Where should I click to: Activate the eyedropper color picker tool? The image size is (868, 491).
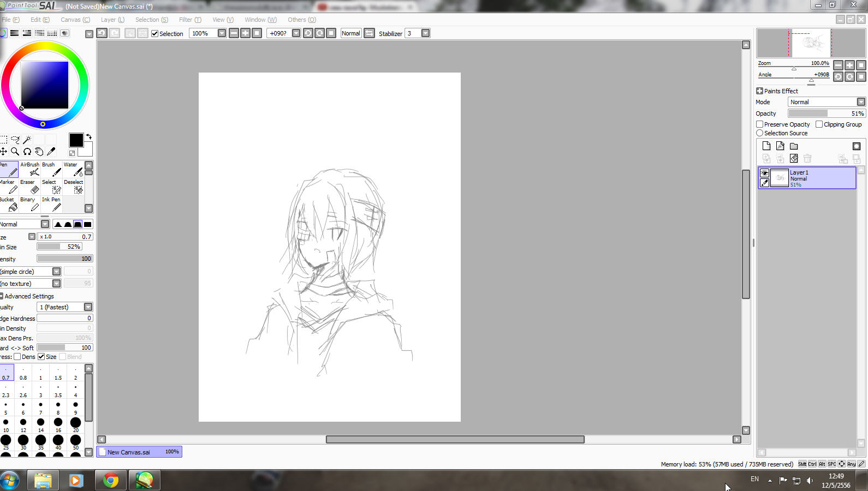click(x=51, y=151)
